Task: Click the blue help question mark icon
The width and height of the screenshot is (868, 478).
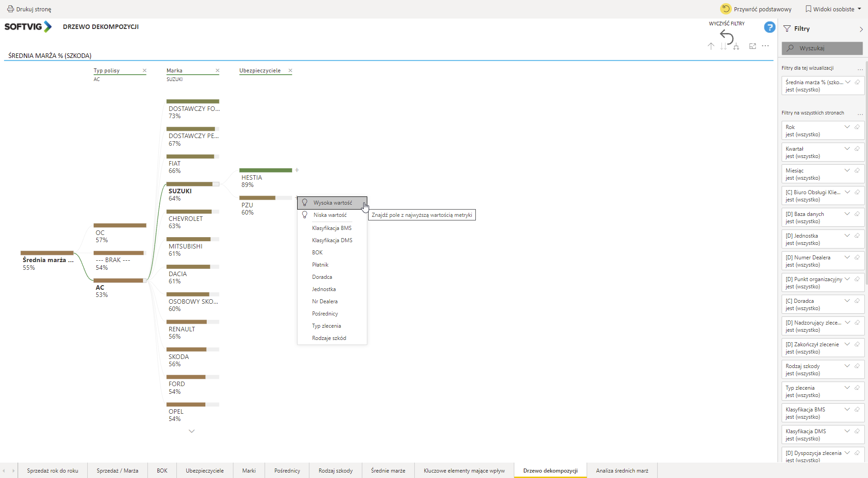Action: point(769,28)
